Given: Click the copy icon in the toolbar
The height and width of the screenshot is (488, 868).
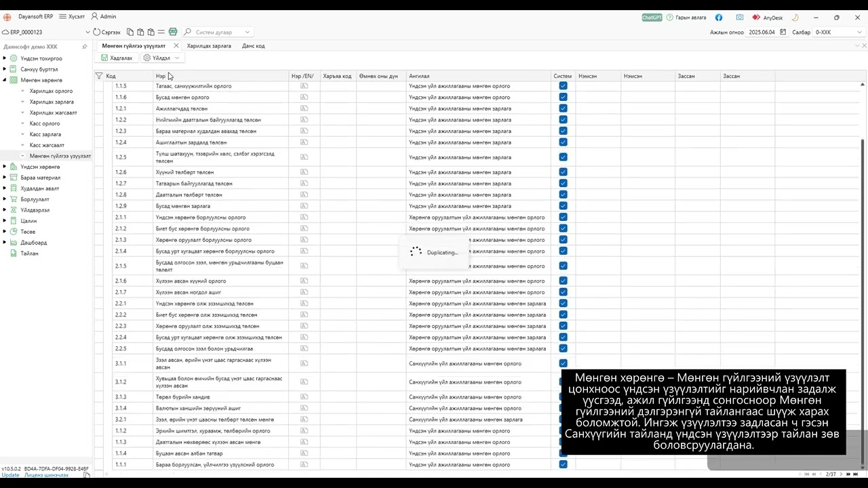Looking at the screenshot, I should pos(130,32).
